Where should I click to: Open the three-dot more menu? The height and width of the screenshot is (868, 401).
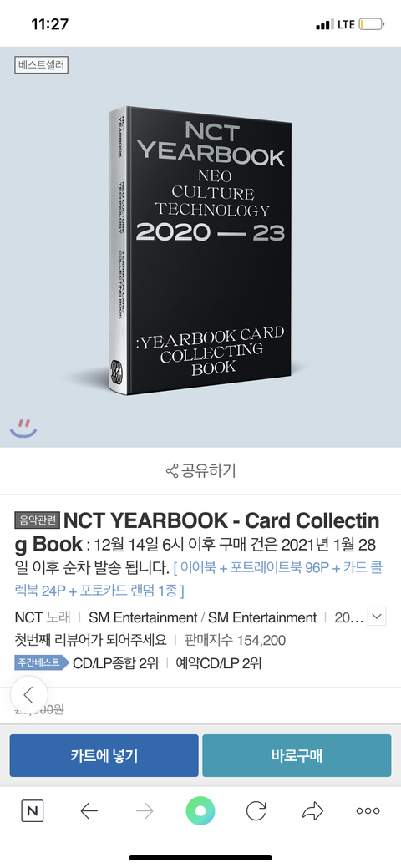[x=368, y=811]
